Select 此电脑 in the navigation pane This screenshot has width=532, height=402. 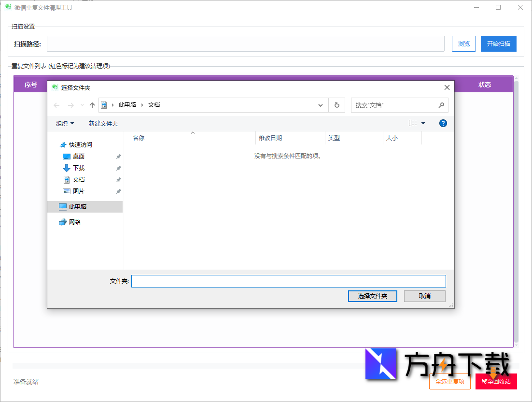coord(79,207)
